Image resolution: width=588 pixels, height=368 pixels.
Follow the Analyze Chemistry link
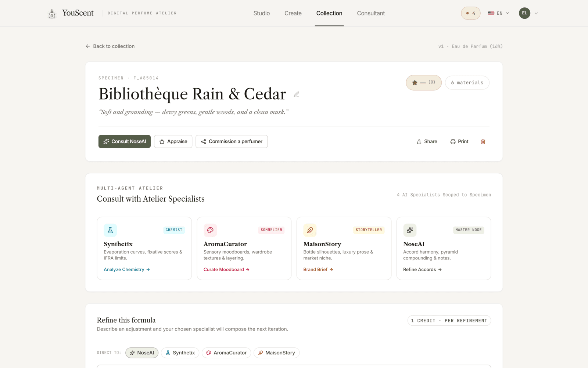click(127, 270)
